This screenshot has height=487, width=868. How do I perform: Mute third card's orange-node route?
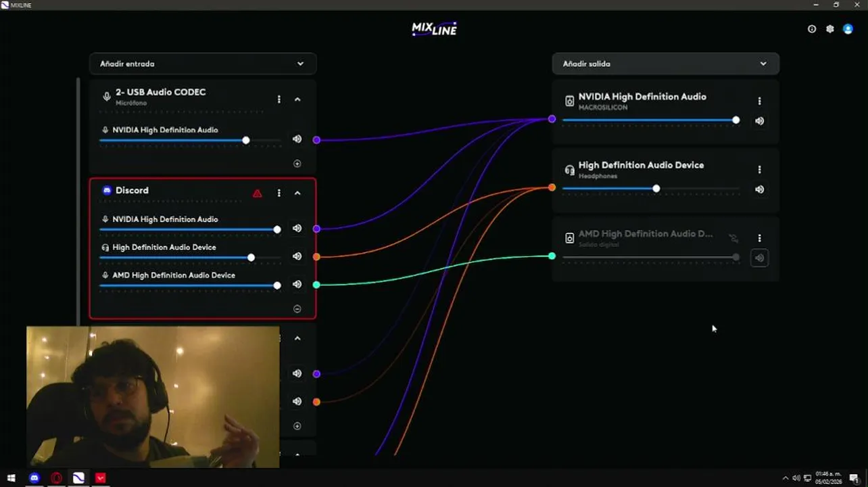(297, 401)
